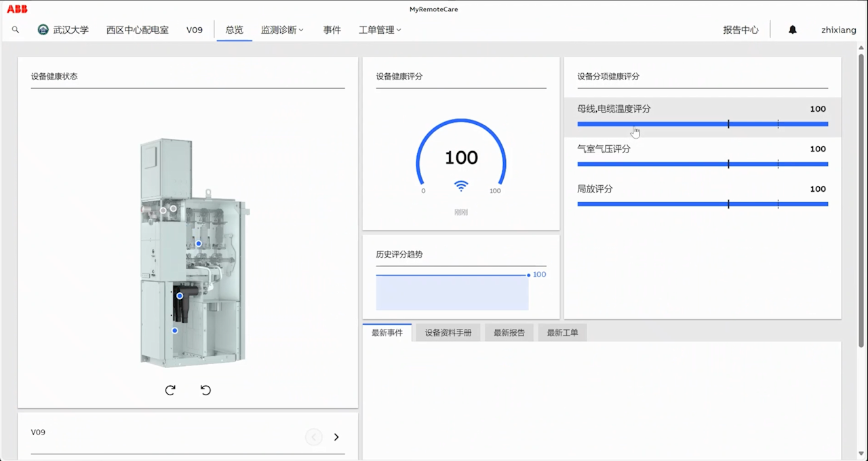868x461 pixels.
Task: Click the 气室气压评分 slider bar
Action: [703, 164]
